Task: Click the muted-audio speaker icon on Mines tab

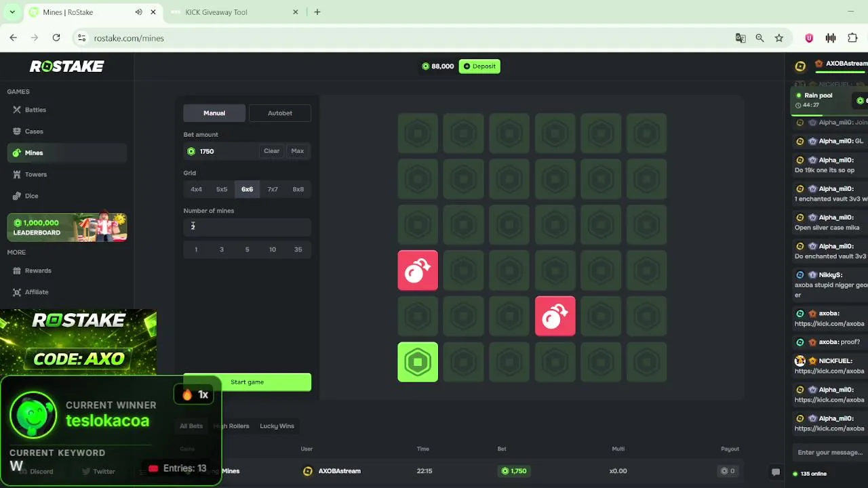Action: (x=138, y=12)
